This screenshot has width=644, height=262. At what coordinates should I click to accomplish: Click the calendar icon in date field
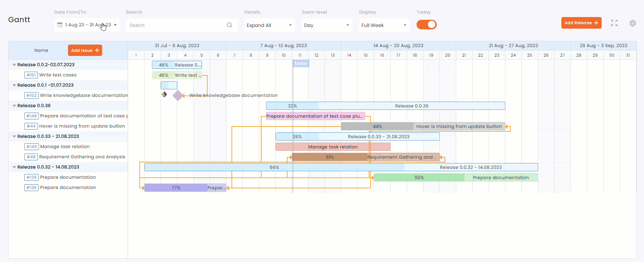[60, 25]
